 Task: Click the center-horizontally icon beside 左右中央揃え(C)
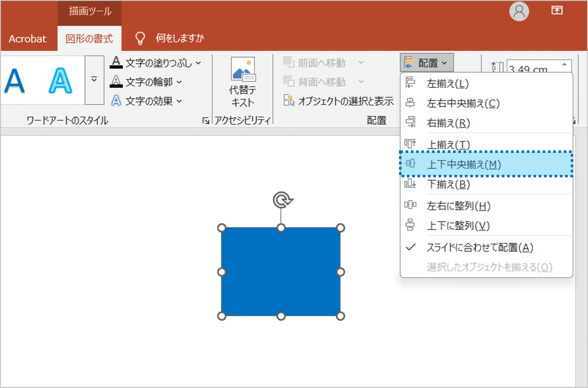pos(410,103)
